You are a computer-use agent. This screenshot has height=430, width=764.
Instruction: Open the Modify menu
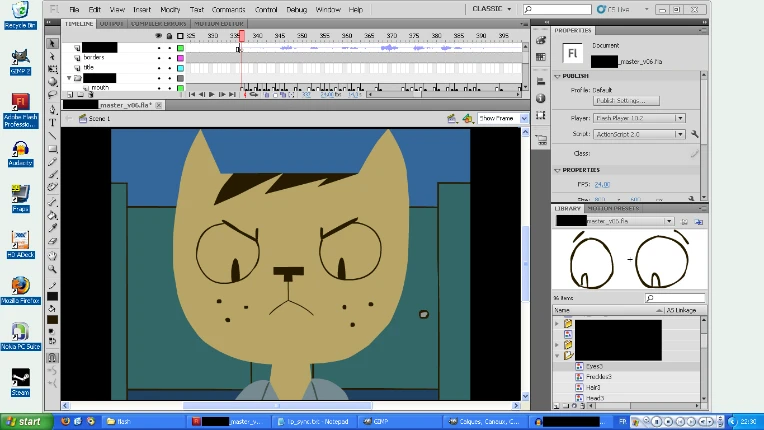[x=170, y=9]
